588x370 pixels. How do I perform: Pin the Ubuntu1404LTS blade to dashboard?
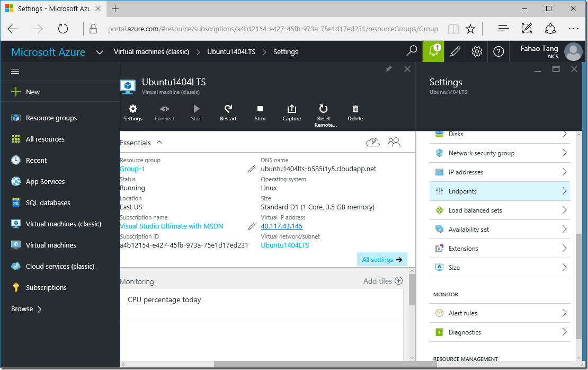tap(389, 69)
